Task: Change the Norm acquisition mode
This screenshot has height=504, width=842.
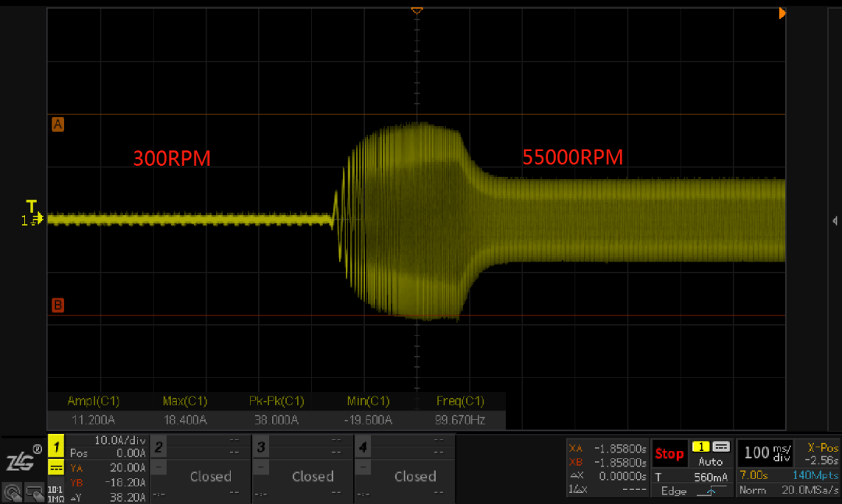Action: (x=752, y=490)
